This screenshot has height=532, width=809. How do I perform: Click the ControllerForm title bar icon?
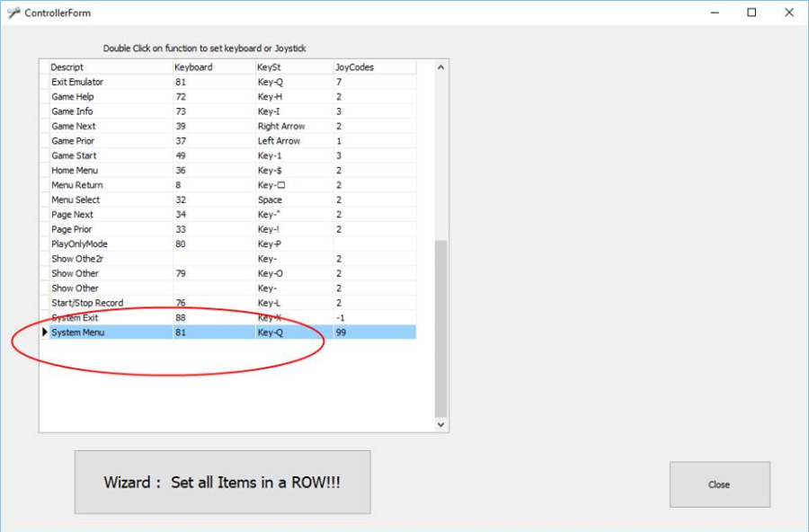coord(13,13)
